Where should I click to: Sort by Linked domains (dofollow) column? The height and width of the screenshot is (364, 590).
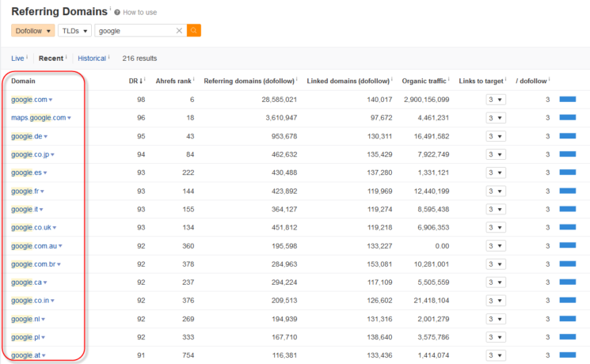(x=348, y=81)
